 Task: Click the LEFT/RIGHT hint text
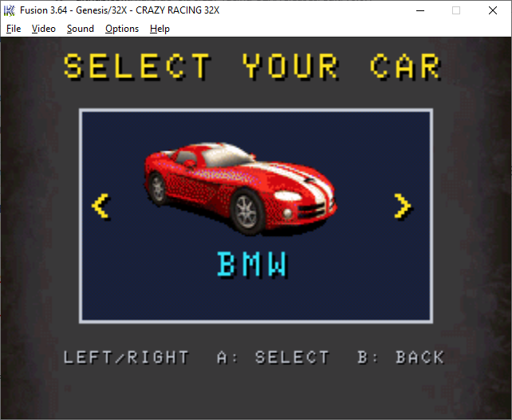(126, 357)
